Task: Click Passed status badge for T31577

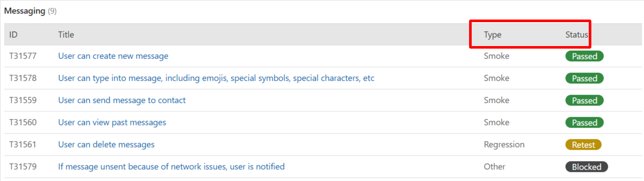Action: (584, 56)
